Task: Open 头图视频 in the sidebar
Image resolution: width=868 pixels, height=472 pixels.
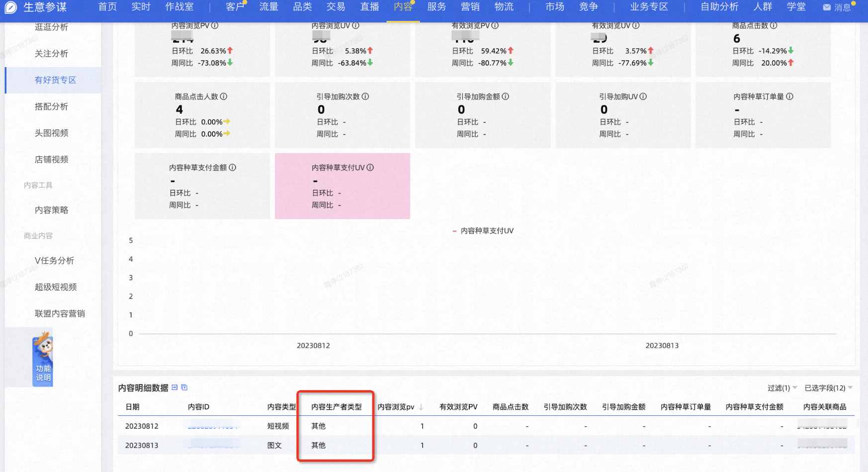Action: [x=52, y=133]
